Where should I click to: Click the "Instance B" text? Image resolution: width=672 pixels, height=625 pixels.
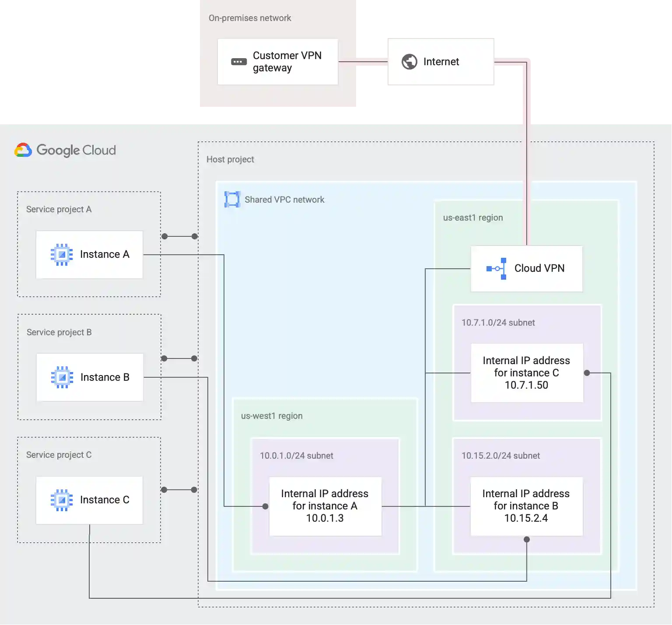(x=105, y=377)
